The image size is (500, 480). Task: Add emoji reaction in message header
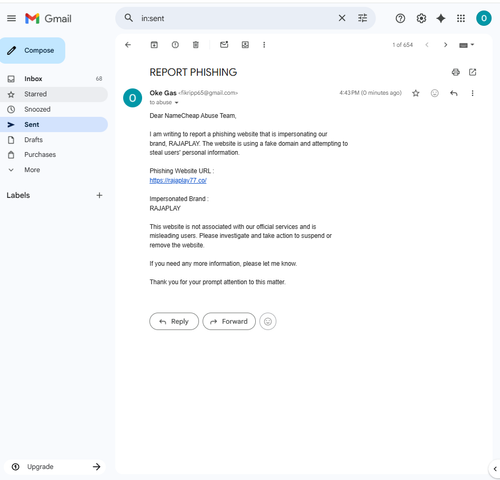click(x=434, y=93)
